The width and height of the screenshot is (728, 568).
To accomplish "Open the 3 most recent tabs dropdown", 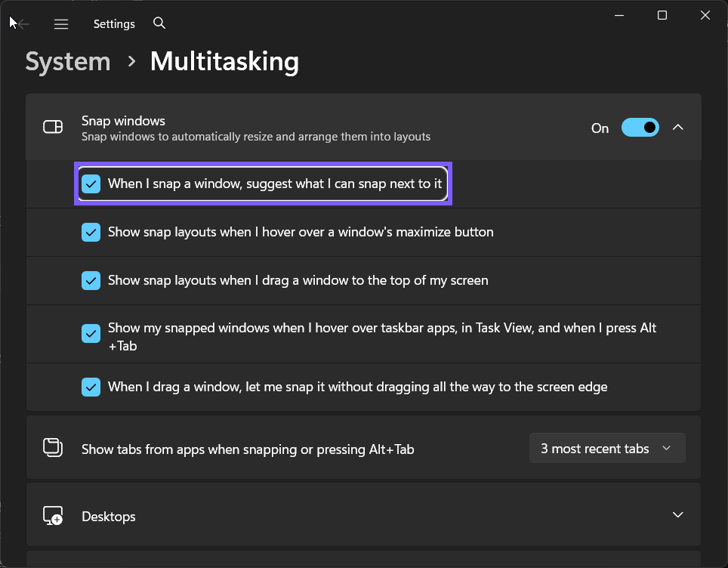I will [x=607, y=448].
